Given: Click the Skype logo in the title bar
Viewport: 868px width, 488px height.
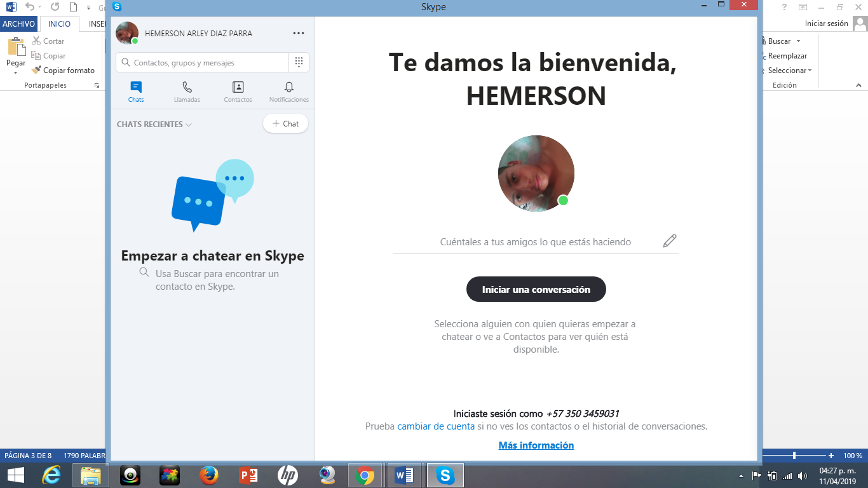Looking at the screenshot, I should [x=116, y=6].
